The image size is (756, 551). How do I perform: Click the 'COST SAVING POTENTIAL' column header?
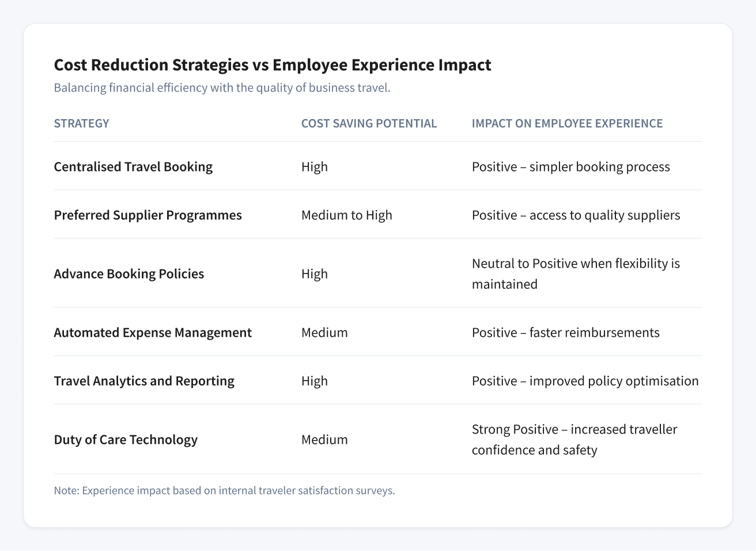pos(369,123)
